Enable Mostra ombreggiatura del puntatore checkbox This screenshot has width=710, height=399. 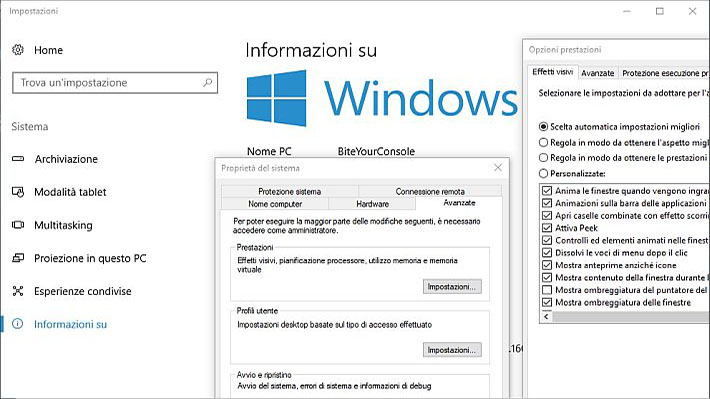pos(547,290)
